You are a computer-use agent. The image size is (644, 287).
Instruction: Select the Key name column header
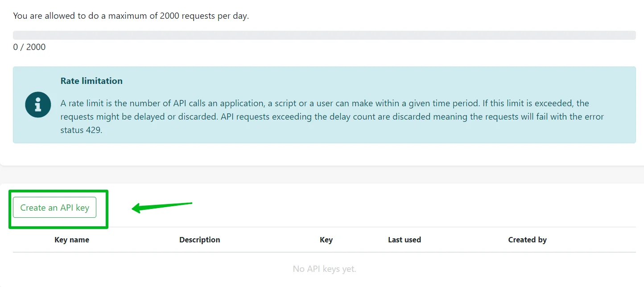[72, 240]
